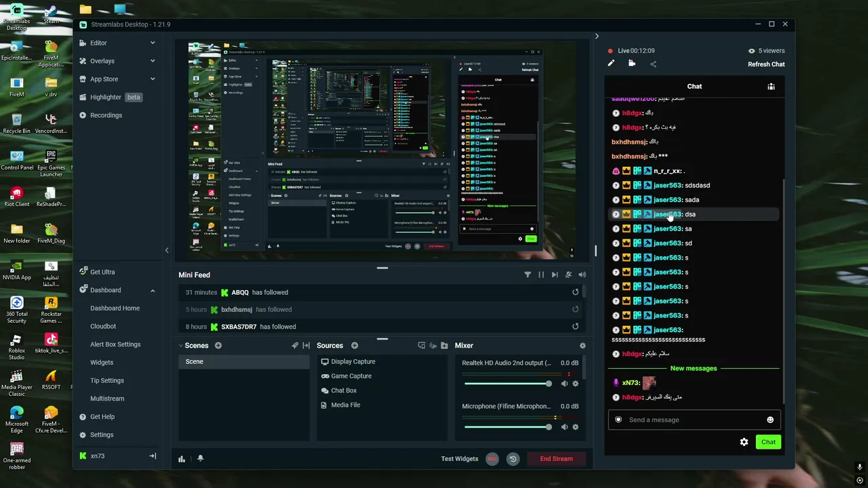The image size is (868, 488).
Task: Send message with the green Chat button
Action: click(768, 442)
